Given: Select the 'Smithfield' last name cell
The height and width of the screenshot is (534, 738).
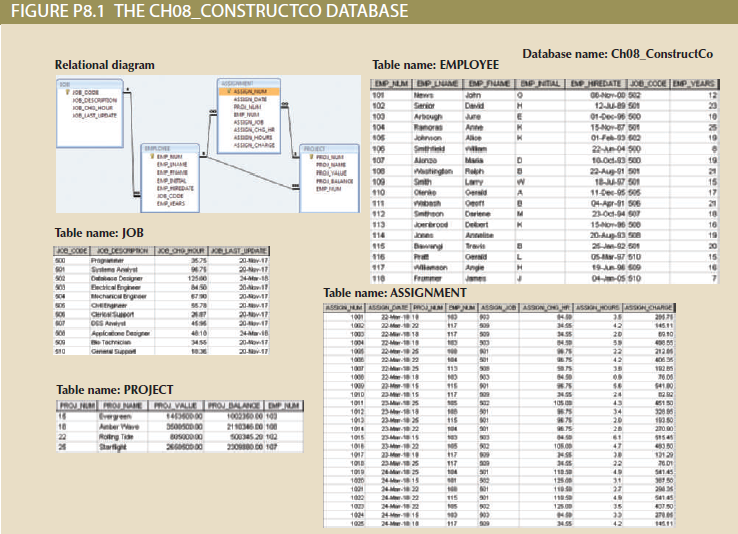Looking at the screenshot, I should click(438, 149).
